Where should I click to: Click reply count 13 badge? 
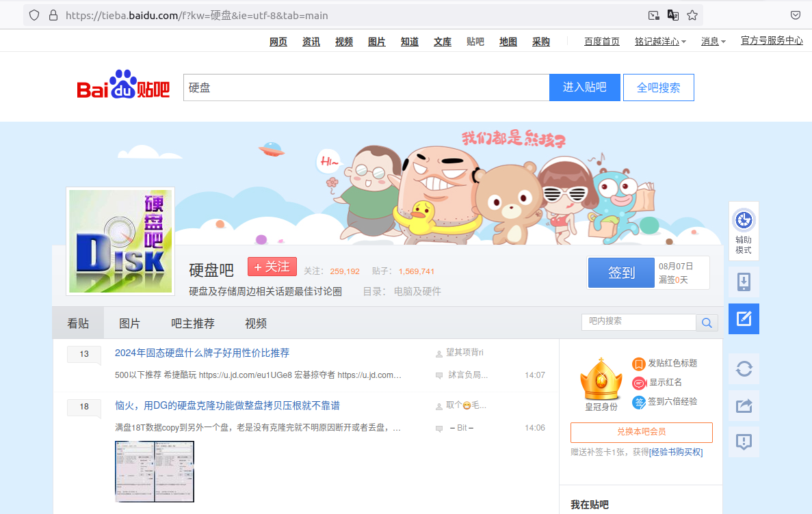click(x=84, y=354)
